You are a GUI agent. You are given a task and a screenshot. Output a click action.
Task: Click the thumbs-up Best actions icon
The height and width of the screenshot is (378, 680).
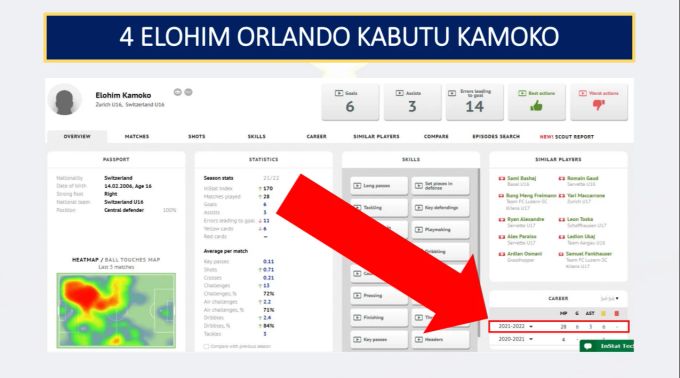(x=536, y=106)
